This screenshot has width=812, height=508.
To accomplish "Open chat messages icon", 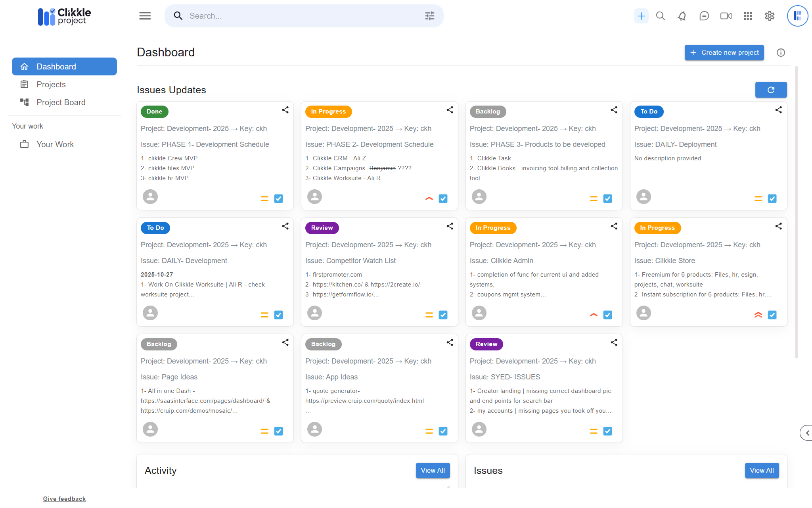I will pyautogui.click(x=704, y=16).
